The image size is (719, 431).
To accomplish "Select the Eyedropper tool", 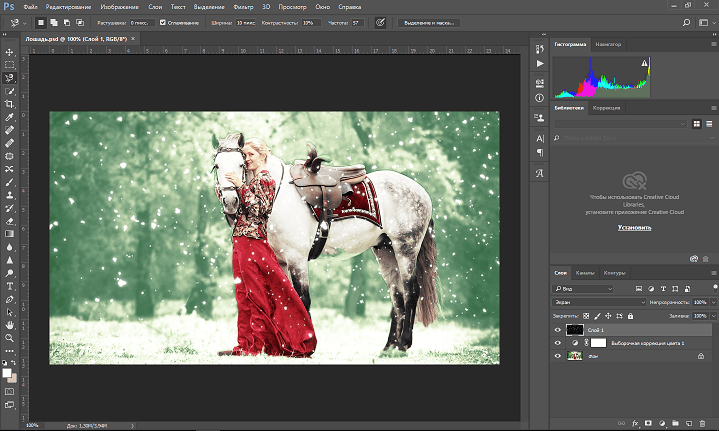I will [x=9, y=117].
